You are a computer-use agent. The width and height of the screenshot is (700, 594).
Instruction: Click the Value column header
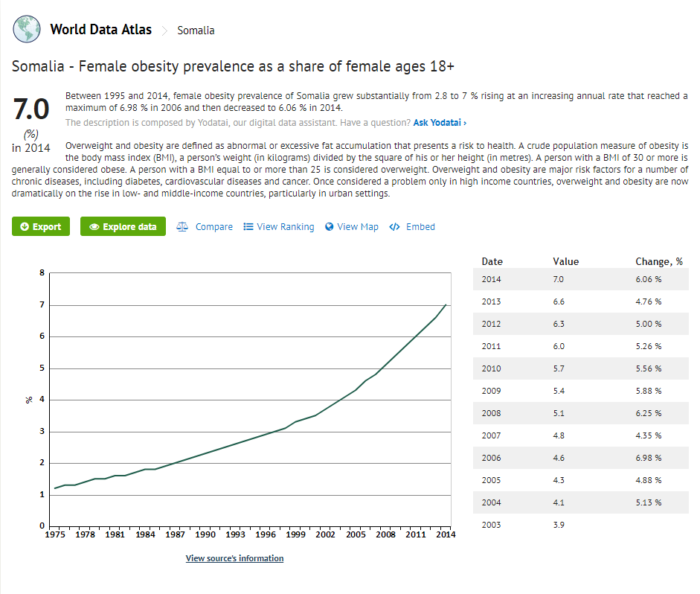click(x=565, y=262)
